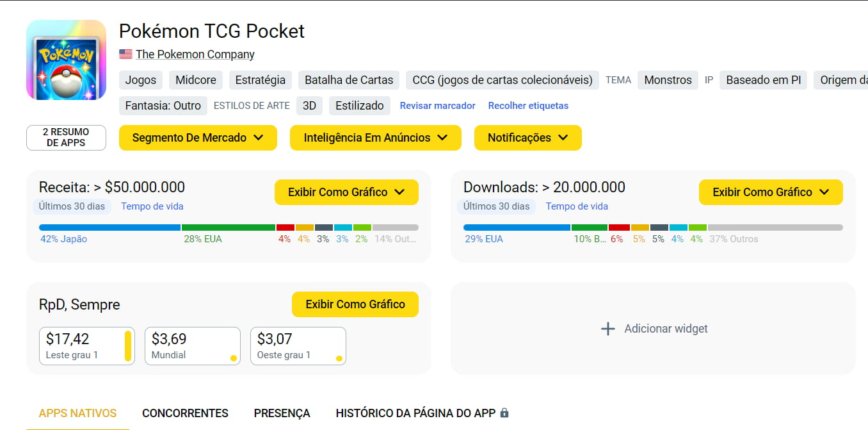This screenshot has height=430, width=868.
Task: Switch Downloads to Tempo de vida
Action: (x=577, y=206)
